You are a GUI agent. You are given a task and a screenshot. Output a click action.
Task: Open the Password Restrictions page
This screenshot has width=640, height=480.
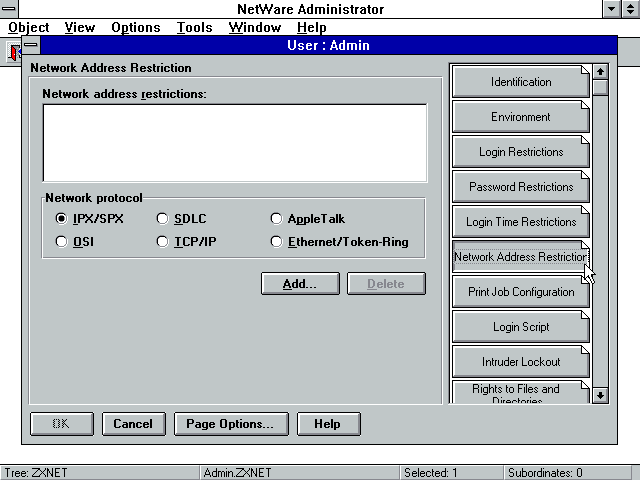[x=521, y=187]
